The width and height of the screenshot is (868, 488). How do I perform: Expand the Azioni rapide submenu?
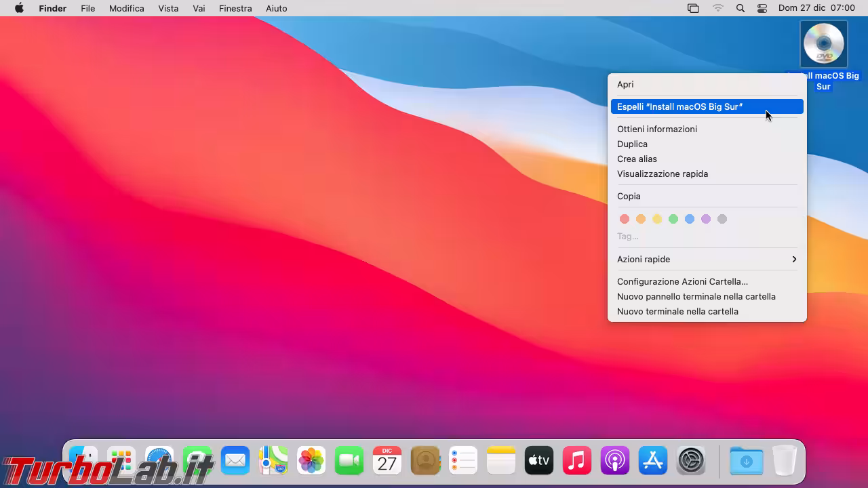[707, 259]
